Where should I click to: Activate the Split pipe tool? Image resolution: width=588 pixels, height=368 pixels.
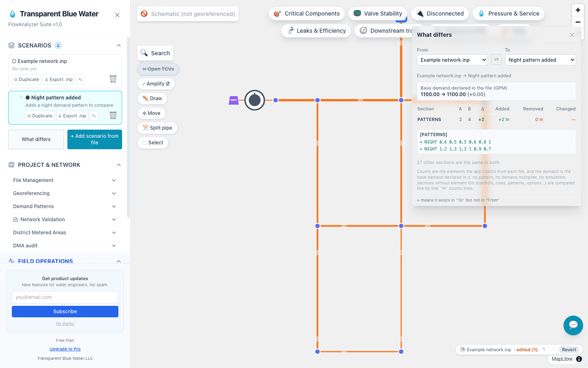tap(157, 128)
